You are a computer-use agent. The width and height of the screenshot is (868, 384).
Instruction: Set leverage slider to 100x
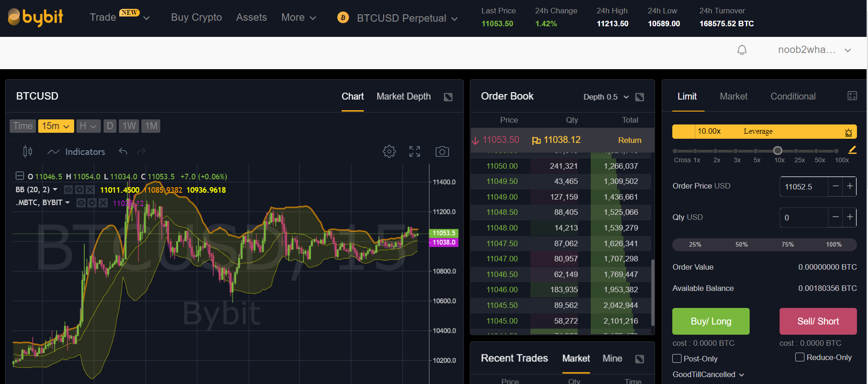point(836,151)
